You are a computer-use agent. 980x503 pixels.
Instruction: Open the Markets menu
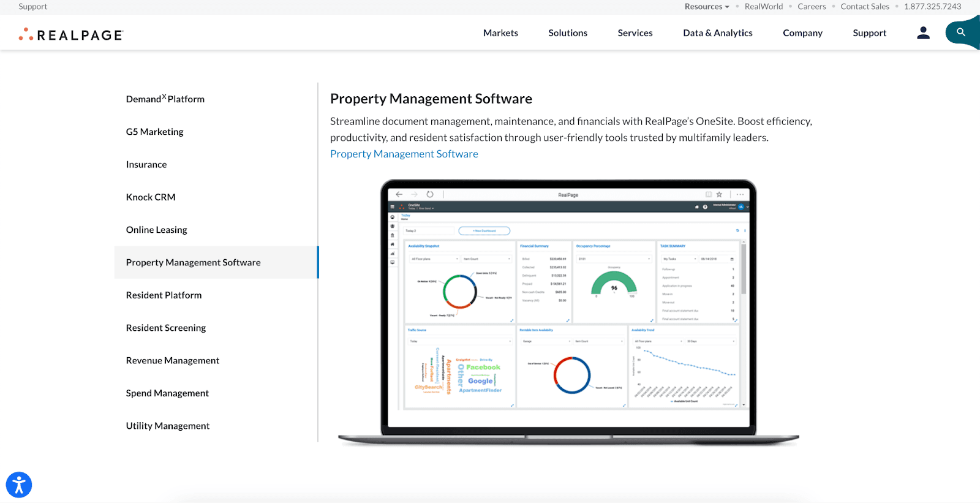[500, 33]
